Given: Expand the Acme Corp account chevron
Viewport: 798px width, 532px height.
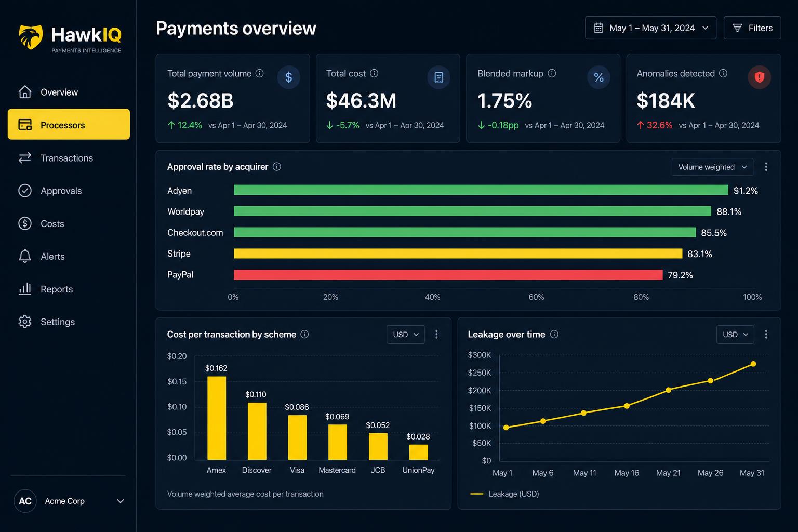Looking at the screenshot, I should 121,501.
